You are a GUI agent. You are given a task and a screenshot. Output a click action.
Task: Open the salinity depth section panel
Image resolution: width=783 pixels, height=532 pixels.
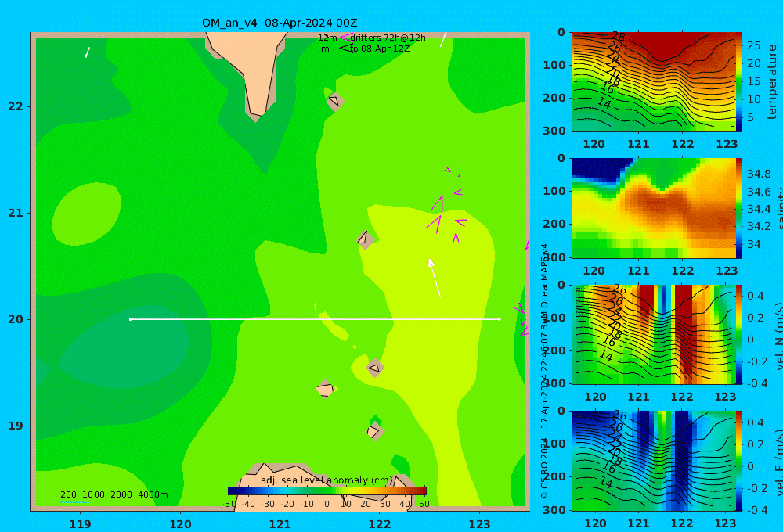[x=653, y=208]
